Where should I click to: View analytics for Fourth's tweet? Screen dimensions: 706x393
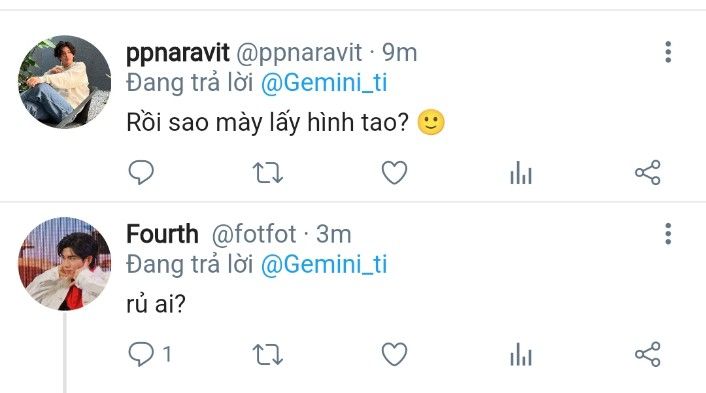(x=521, y=354)
